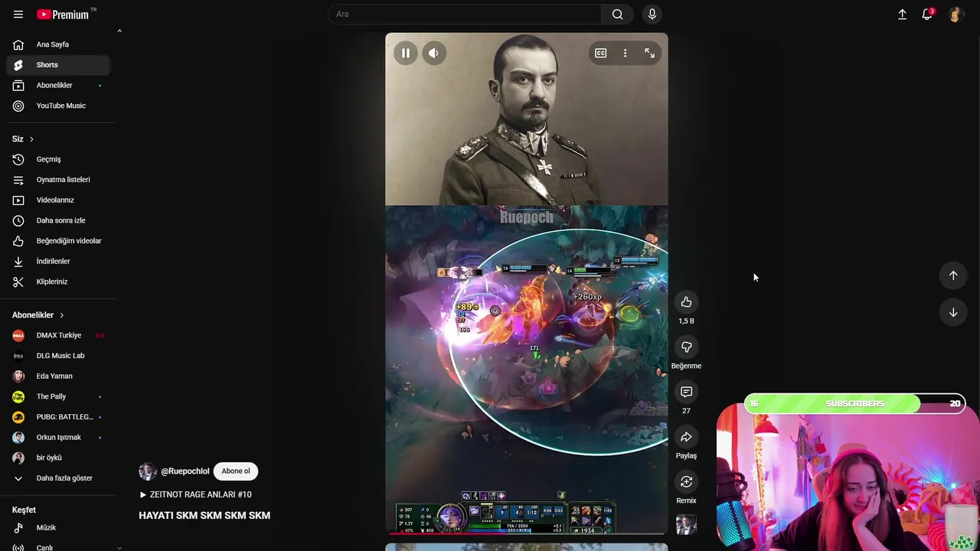Open Canlı under Keşfet

click(x=58, y=547)
